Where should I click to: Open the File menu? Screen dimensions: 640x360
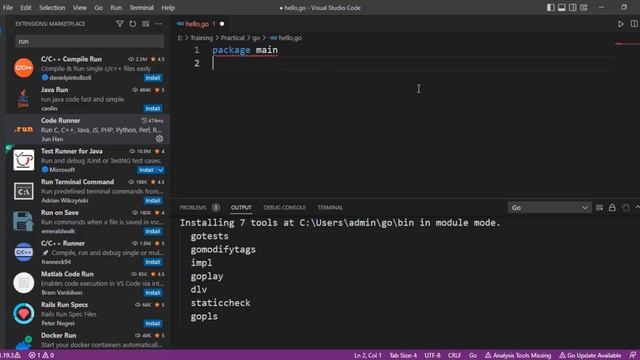[x=8, y=7]
